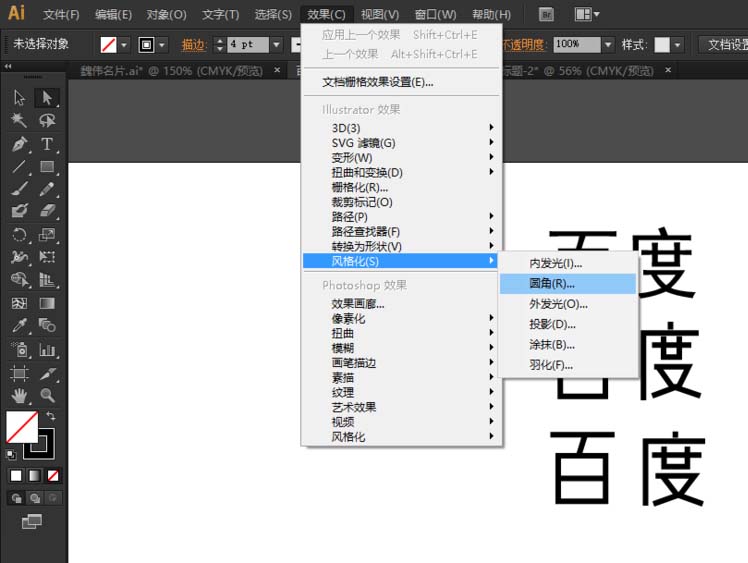Select the Blob Brush tool
748x563 pixels.
coord(20,211)
